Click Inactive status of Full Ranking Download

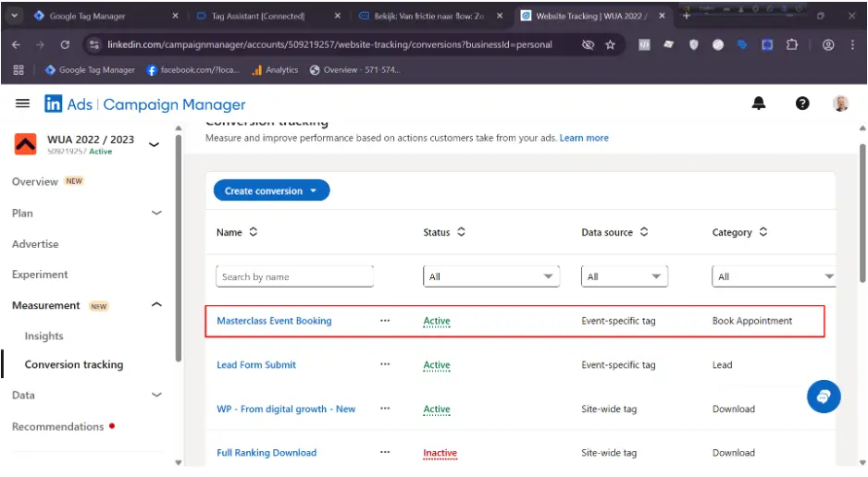point(440,453)
